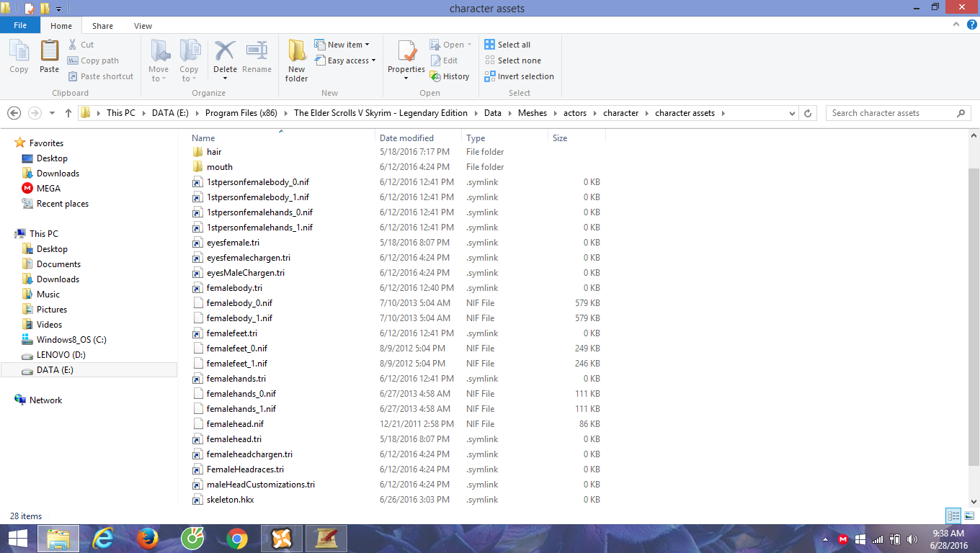Click the Back navigation arrow

click(14, 113)
